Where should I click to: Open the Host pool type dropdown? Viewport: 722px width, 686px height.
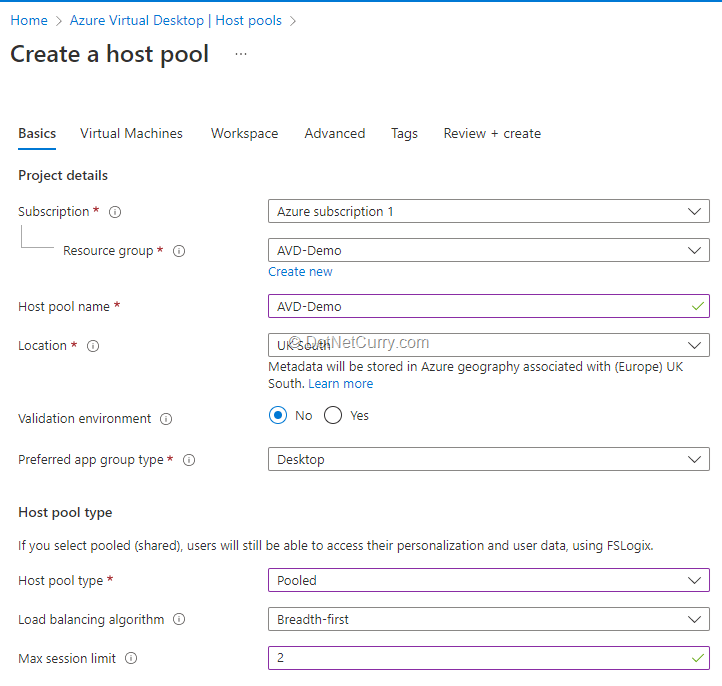click(489, 580)
